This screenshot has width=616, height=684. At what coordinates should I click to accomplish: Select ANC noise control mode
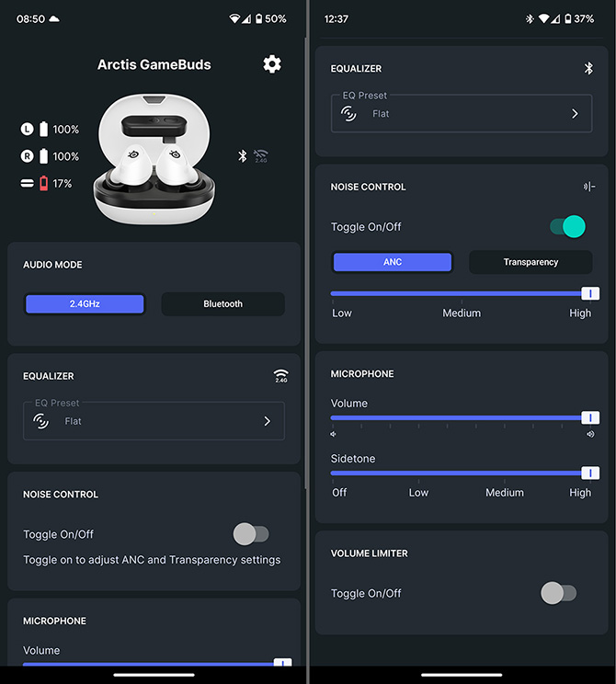(393, 262)
